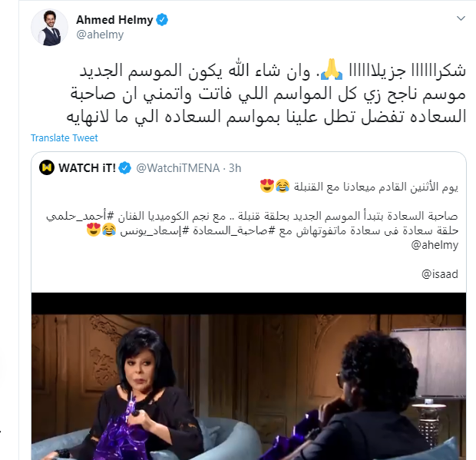Open the 3h timestamp of the quoted tweet
Screen dimensions: 476x460
tap(235, 168)
